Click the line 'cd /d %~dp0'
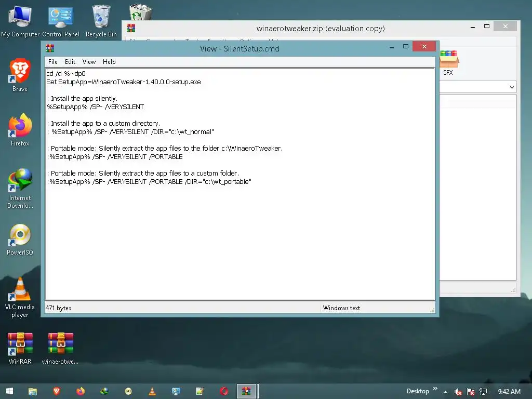The image size is (532, 399). [66, 74]
